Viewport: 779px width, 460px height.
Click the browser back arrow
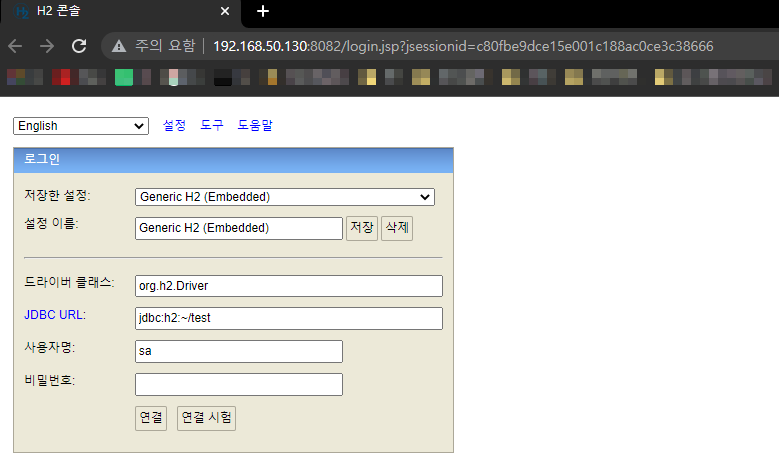(15, 46)
